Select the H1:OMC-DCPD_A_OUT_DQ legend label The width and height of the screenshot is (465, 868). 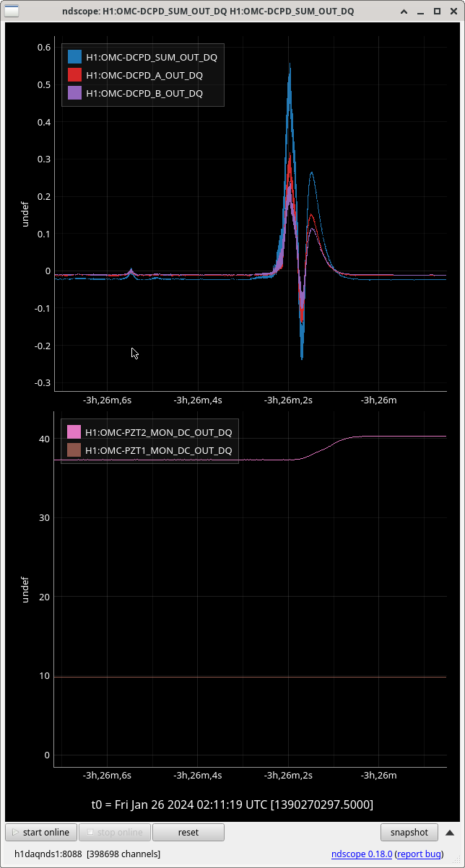(x=144, y=75)
